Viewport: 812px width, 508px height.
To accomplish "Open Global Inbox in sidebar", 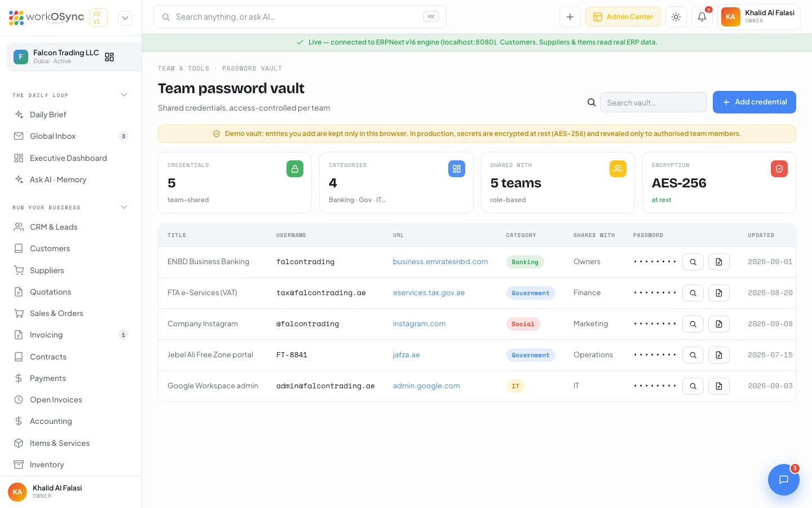I will coord(71,136).
